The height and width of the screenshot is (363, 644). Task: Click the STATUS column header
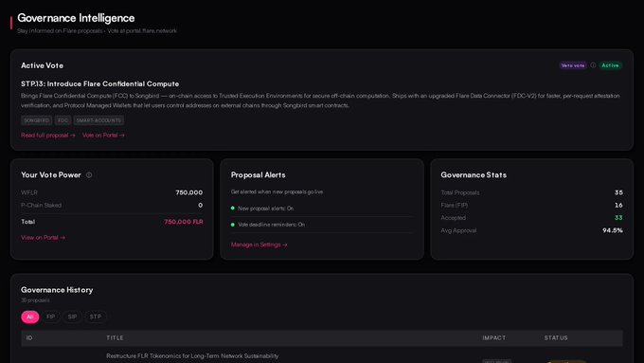click(x=556, y=338)
